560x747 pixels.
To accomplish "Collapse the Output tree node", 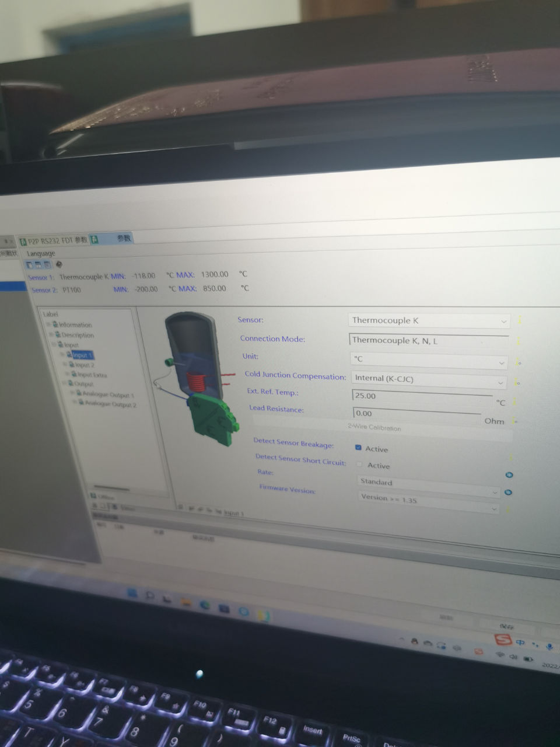I will click(x=64, y=383).
